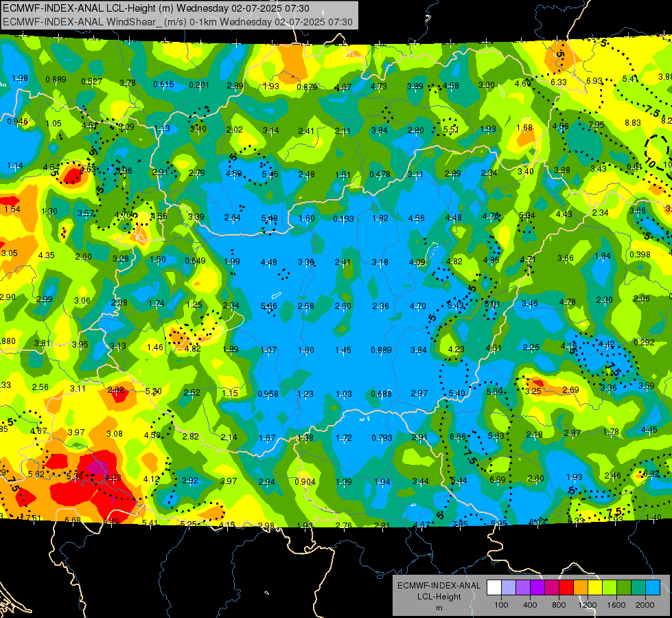Click the 'ECMWF-INDEX-ANAL' label inside the legend box
The height and width of the screenshot is (618, 672).
pos(439,586)
